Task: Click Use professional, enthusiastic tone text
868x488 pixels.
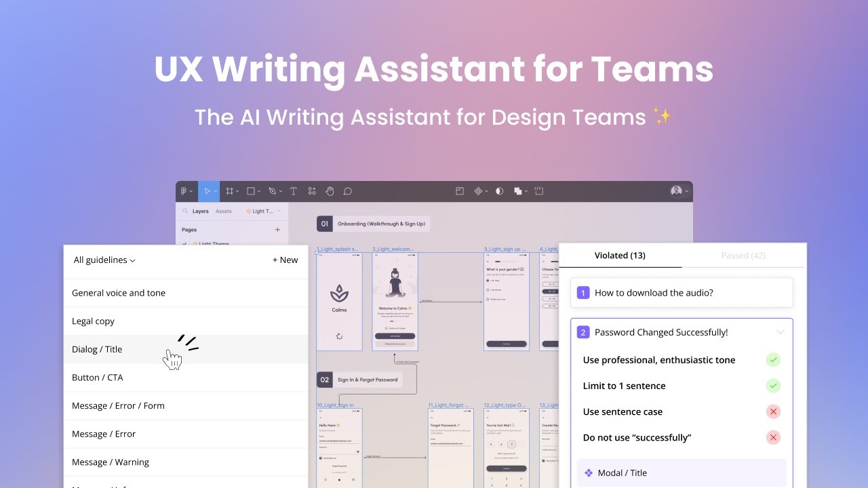Action: (658, 361)
